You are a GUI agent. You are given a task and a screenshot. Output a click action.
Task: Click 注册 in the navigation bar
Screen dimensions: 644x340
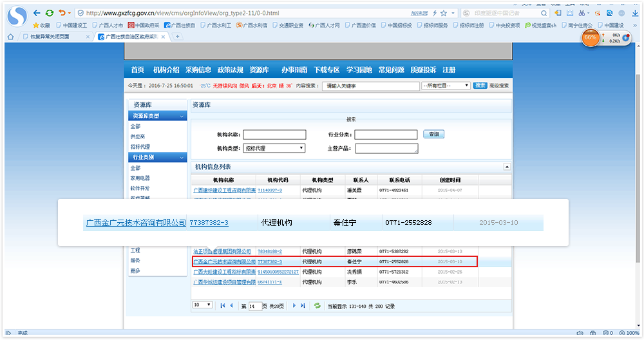click(x=449, y=70)
